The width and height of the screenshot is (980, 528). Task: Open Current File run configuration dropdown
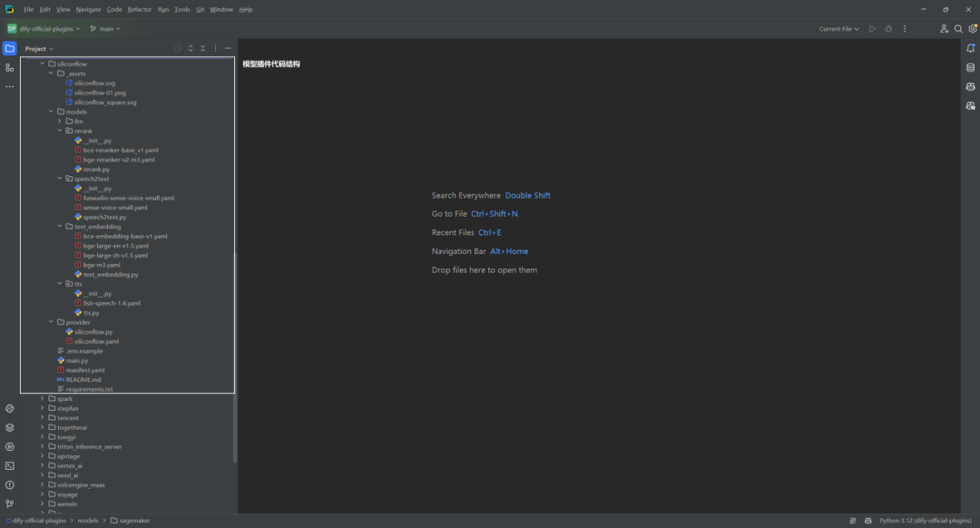[838, 29]
